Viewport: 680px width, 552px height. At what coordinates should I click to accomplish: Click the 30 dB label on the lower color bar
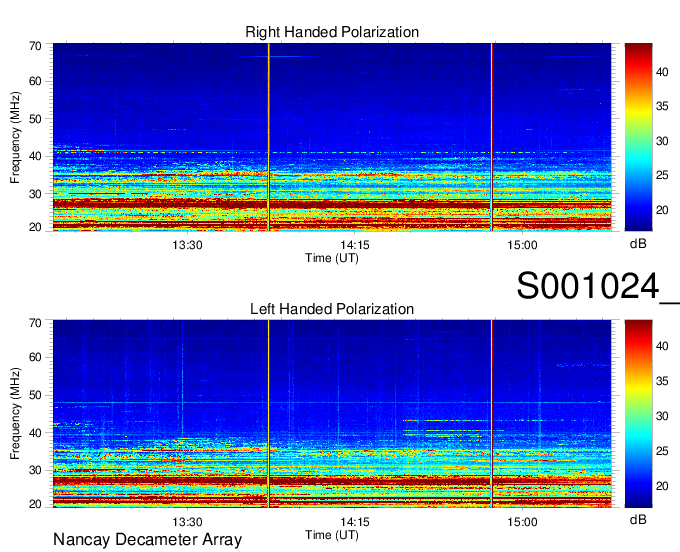point(662,416)
